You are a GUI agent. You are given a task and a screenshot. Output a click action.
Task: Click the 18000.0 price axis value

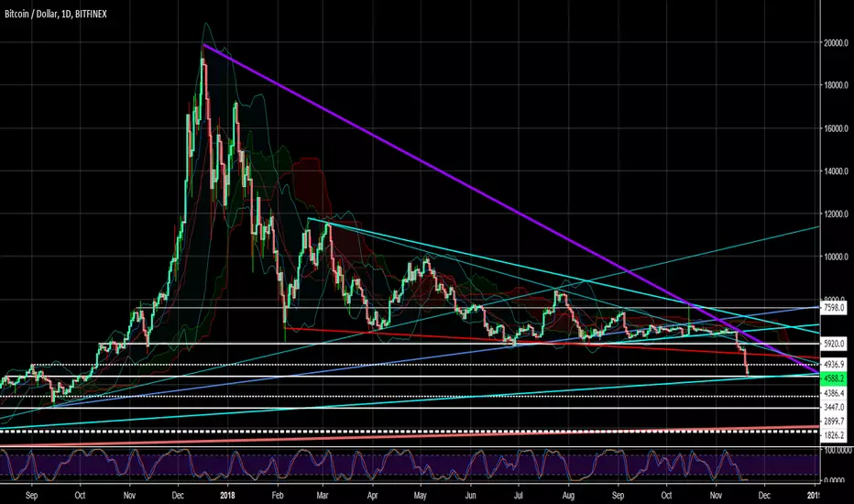[x=836, y=85]
